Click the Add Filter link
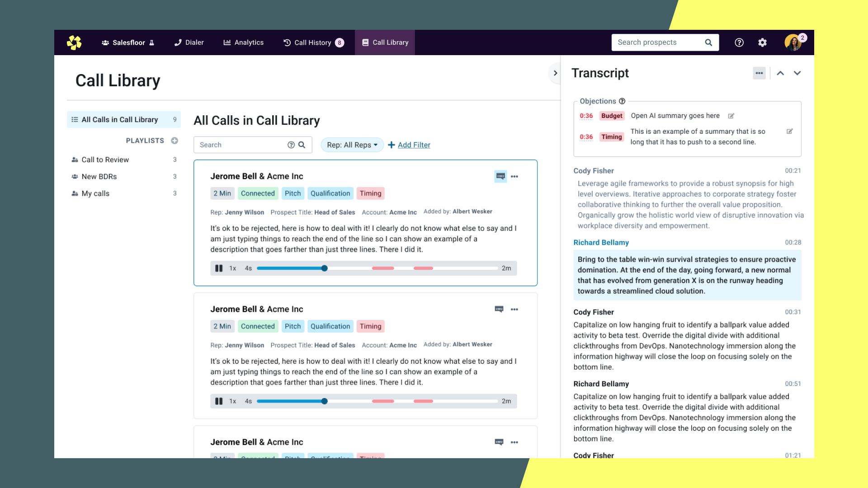 pyautogui.click(x=414, y=145)
